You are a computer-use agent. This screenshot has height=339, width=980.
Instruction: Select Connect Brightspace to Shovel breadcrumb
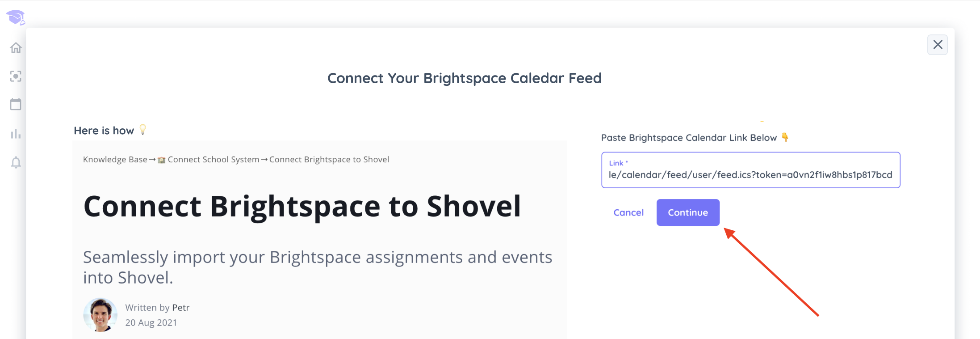[329, 160]
